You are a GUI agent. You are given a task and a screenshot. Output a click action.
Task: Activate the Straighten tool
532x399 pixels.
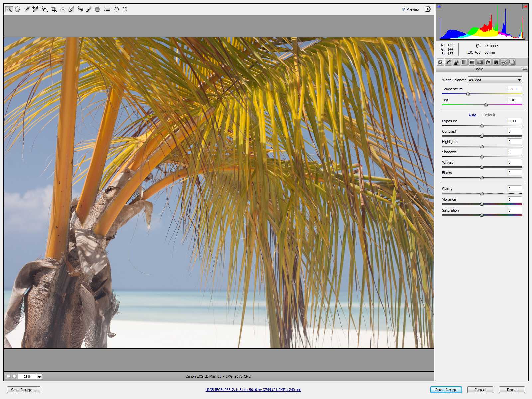click(62, 9)
